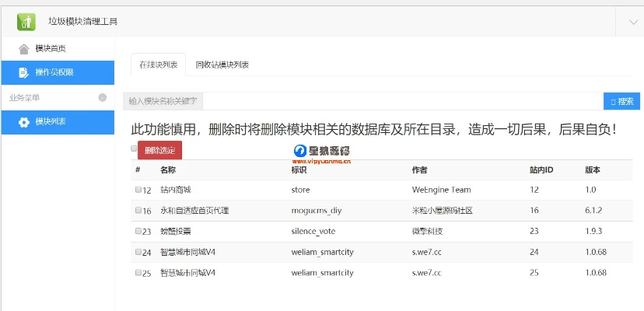The height and width of the screenshot is (311, 644).
Task: Switch to the 在线块列表 tab
Action: click(158, 65)
